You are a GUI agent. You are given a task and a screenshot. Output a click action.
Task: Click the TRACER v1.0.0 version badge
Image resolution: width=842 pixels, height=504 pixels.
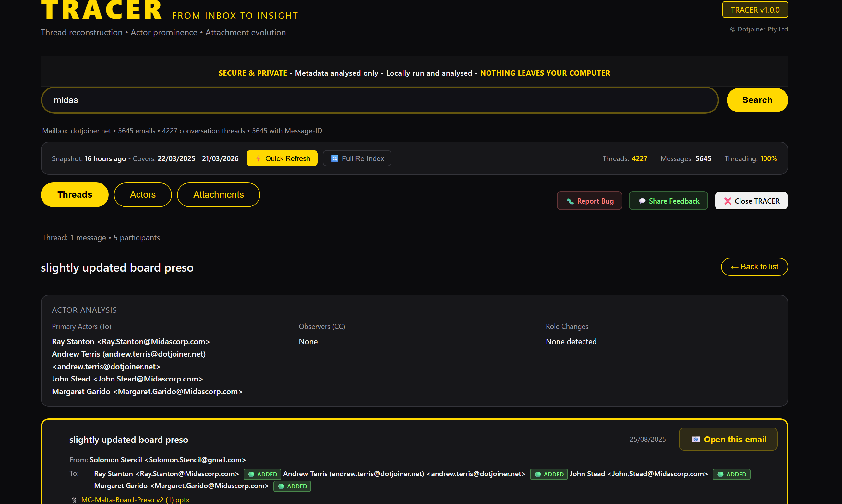(x=755, y=10)
